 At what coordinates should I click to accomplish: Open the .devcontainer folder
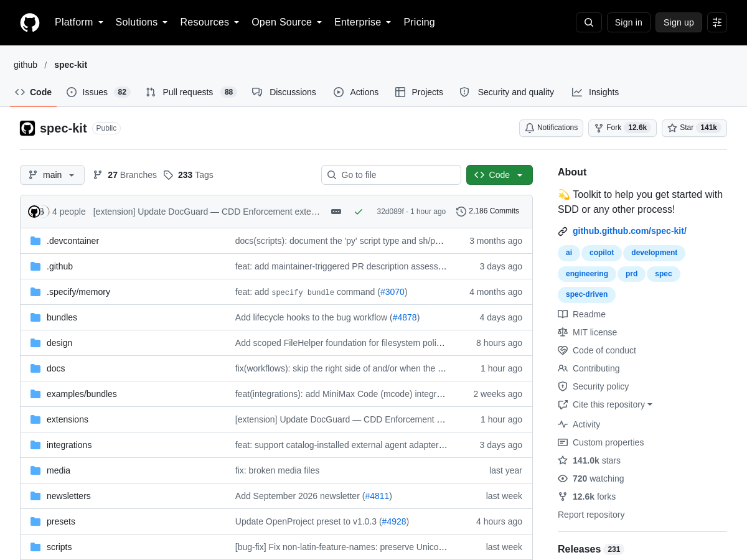73,241
